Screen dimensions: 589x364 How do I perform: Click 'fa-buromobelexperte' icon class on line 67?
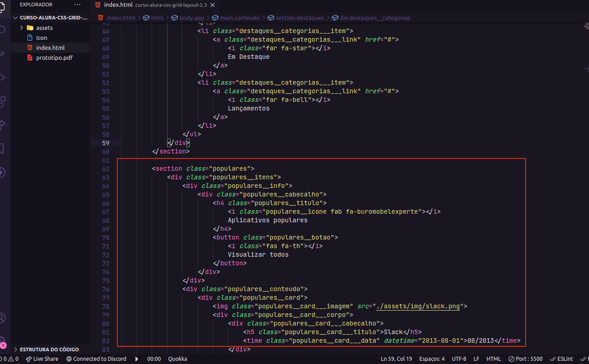pyautogui.click(x=383, y=211)
